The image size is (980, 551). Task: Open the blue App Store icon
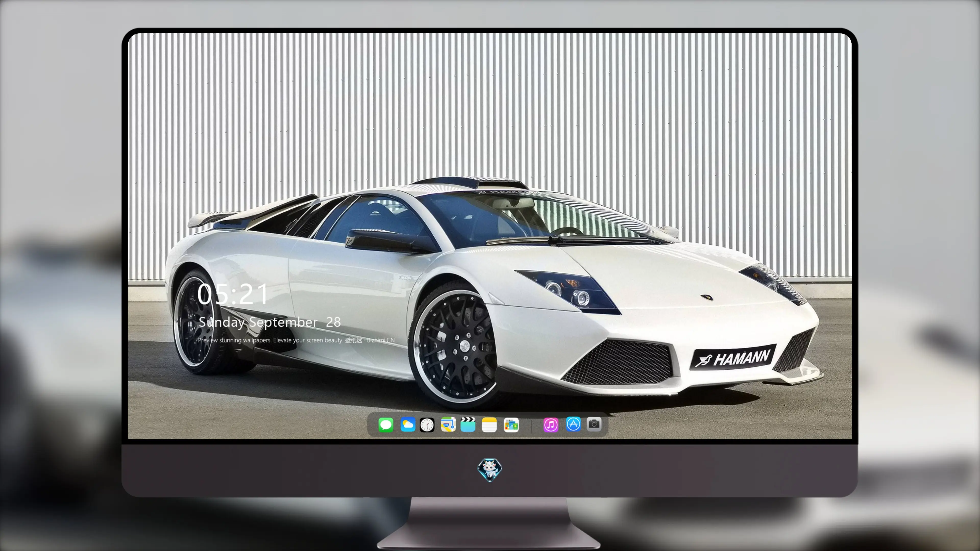coord(573,424)
